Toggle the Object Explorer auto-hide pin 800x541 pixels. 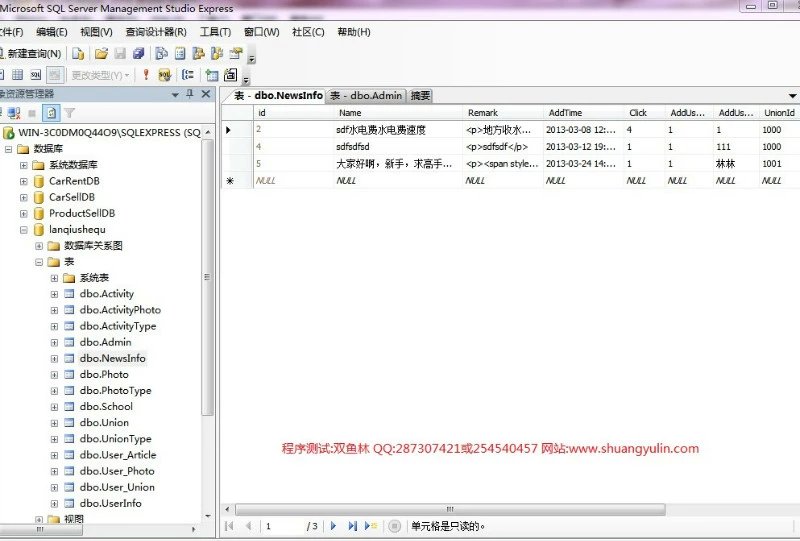tap(190, 94)
